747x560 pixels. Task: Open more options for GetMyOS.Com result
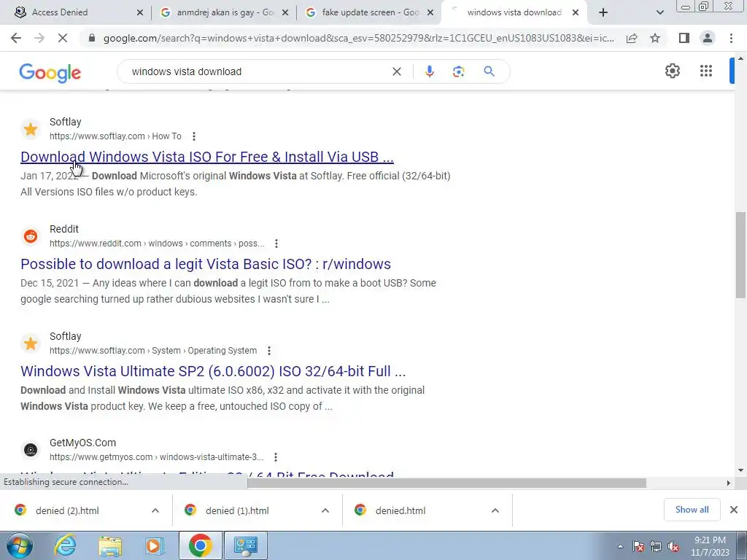(275, 457)
